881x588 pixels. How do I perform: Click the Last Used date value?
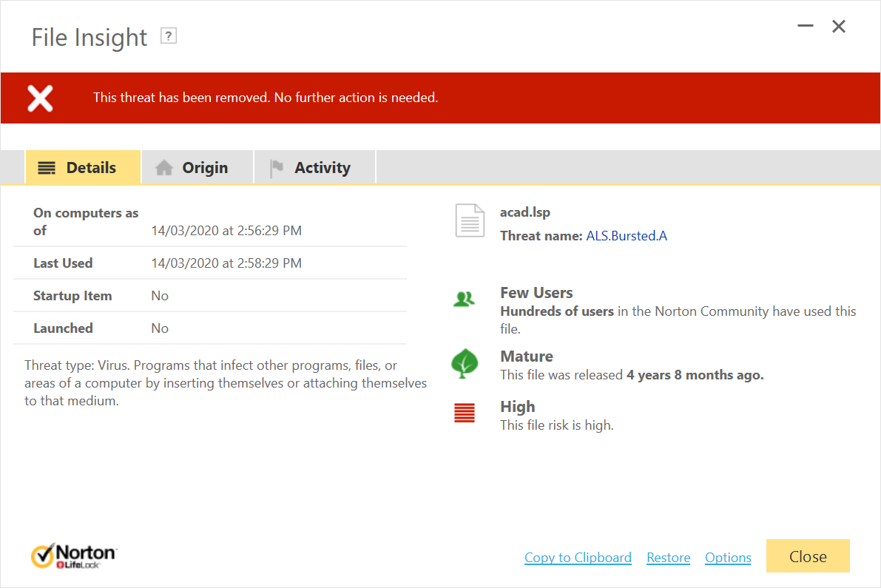226,263
